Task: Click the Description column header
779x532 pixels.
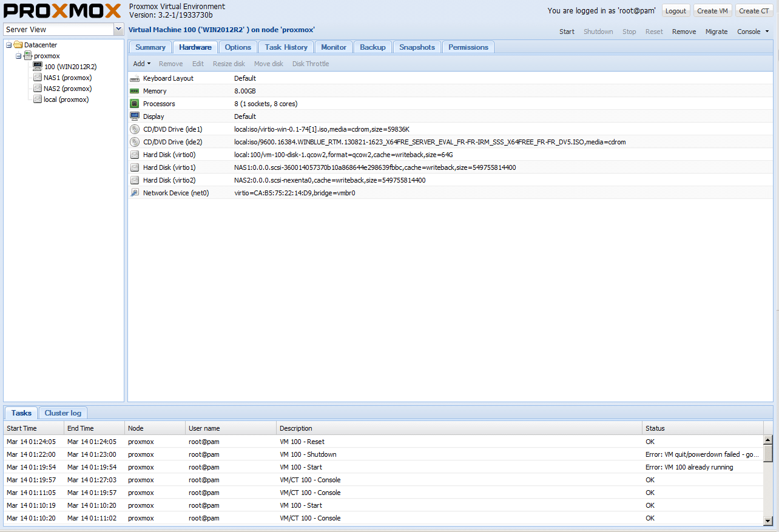Action: click(459, 428)
